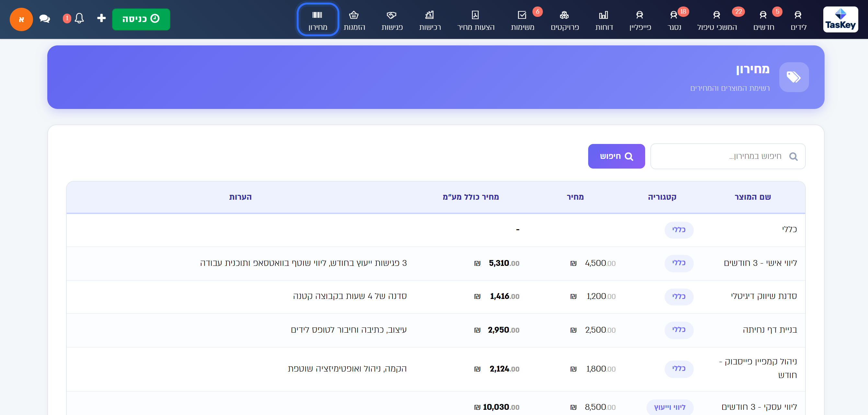Select the מחירון pricelist menu item
This screenshot has width=868, height=415.
(x=317, y=19)
